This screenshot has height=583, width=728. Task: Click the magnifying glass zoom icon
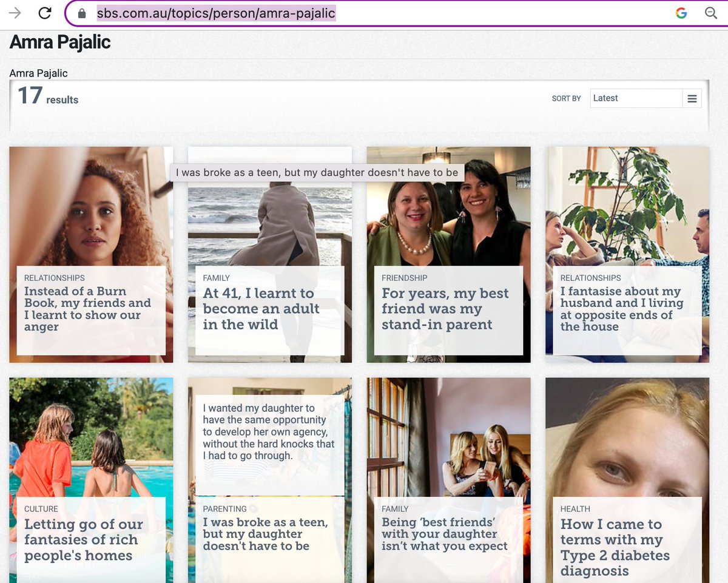point(711,12)
